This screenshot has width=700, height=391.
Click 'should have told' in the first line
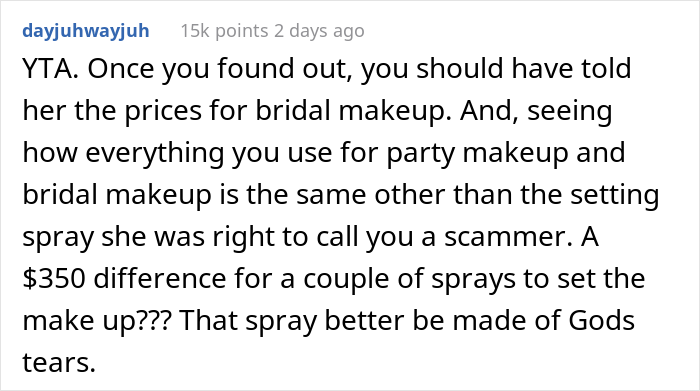(x=524, y=69)
